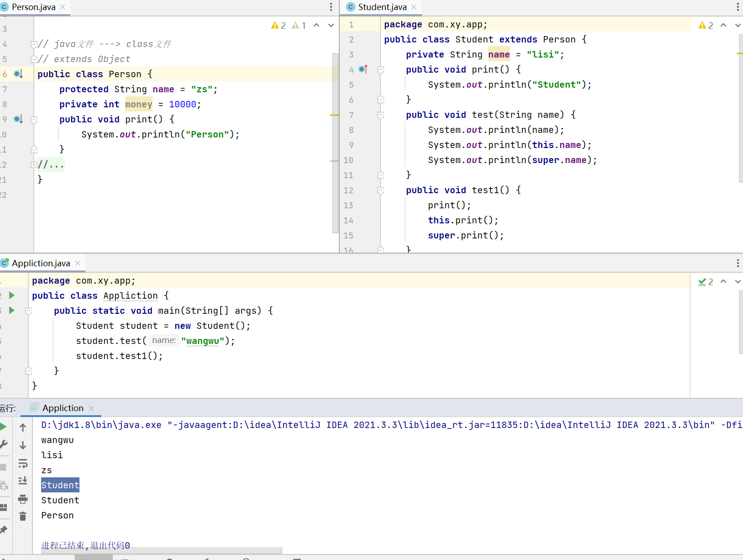Open run configuration wrench settings

pos(3,444)
